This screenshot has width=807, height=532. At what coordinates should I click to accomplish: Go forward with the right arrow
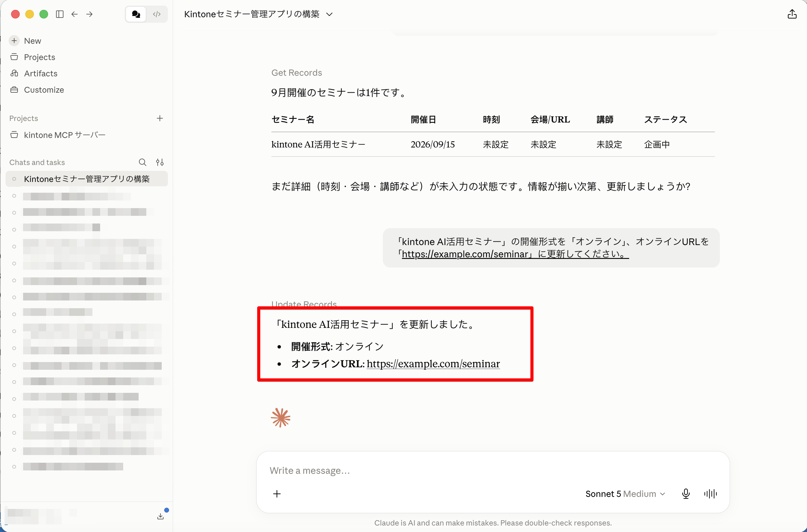click(90, 14)
